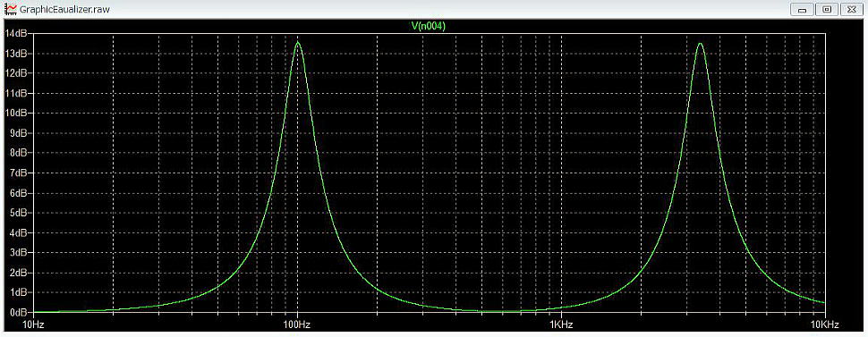The height and width of the screenshot is (337, 868).
Task: Click the second curve peak above 3KHz
Action: click(x=701, y=43)
